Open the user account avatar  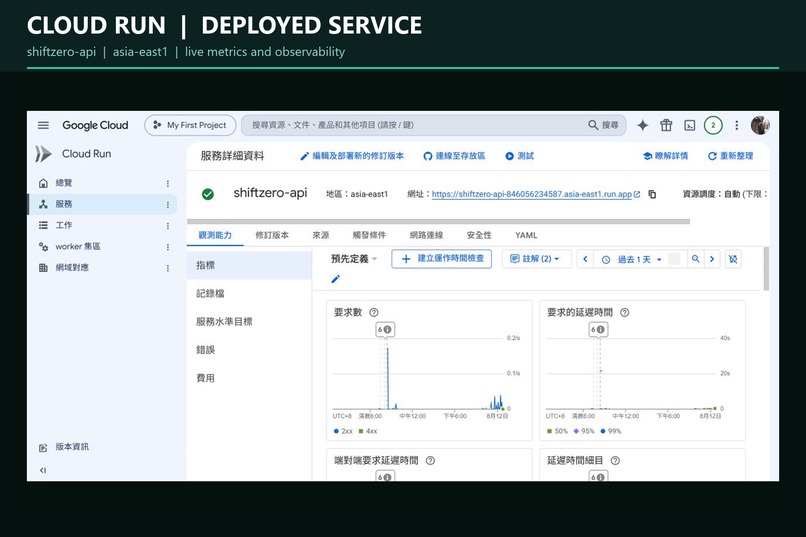[x=760, y=125]
